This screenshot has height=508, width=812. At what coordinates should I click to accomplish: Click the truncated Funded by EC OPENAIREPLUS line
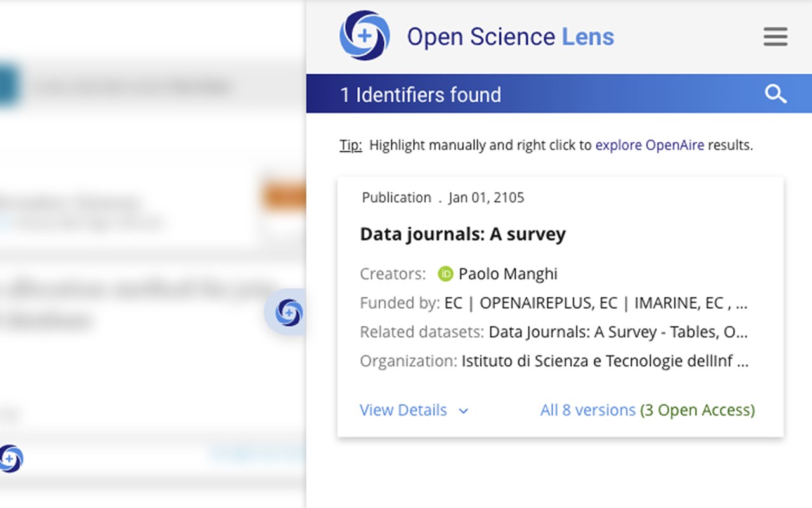[x=596, y=303]
